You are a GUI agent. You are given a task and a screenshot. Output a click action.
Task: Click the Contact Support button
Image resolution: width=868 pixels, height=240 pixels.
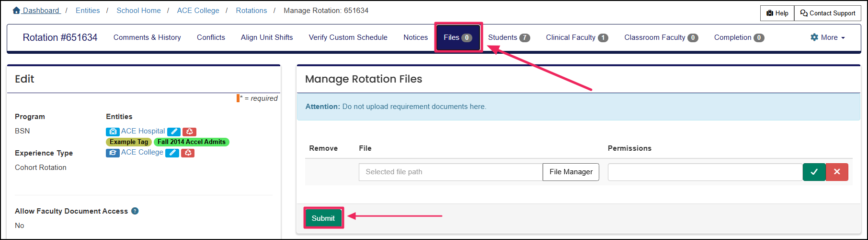point(828,13)
